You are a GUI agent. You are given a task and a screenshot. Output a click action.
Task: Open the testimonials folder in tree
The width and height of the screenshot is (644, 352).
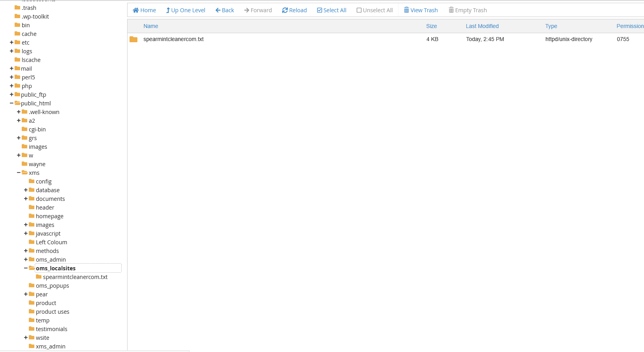click(x=51, y=329)
